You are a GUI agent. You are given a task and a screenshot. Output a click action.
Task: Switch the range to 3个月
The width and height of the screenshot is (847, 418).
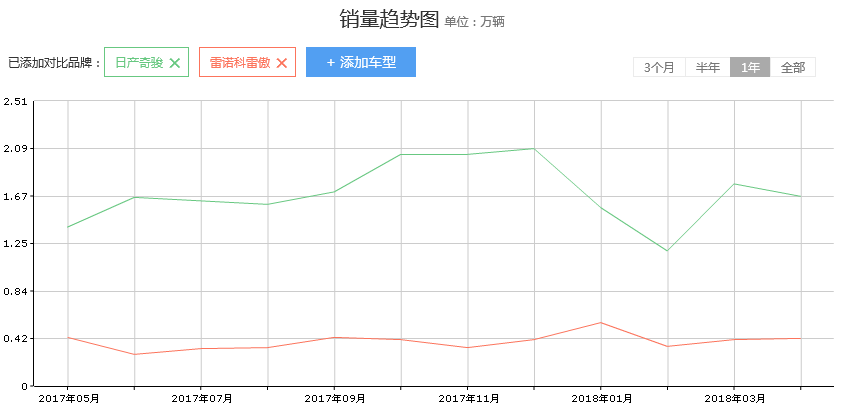pyautogui.click(x=659, y=68)
